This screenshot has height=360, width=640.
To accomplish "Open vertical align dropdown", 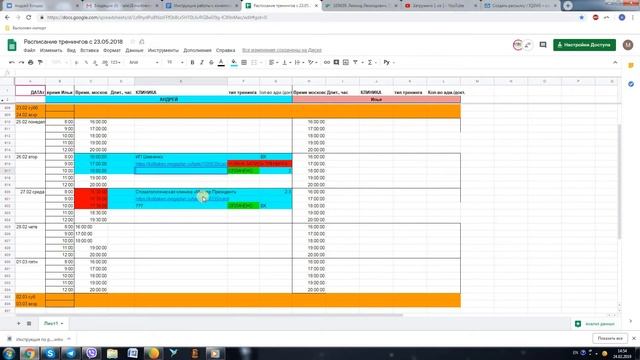I will pos(287,62).
